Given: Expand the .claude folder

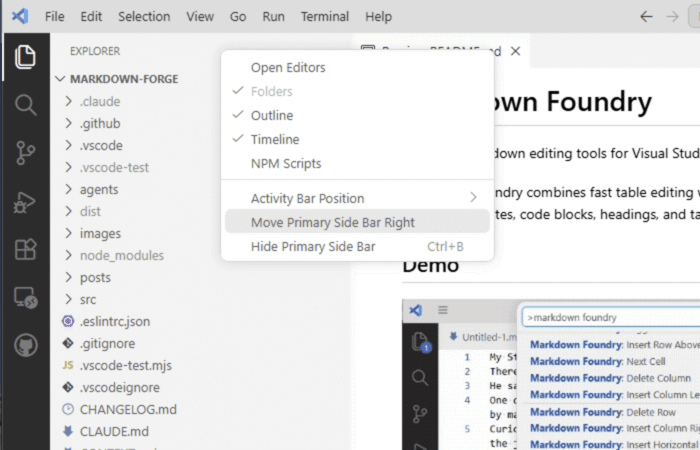Looking at the screenshot, I should pos(68,101).
